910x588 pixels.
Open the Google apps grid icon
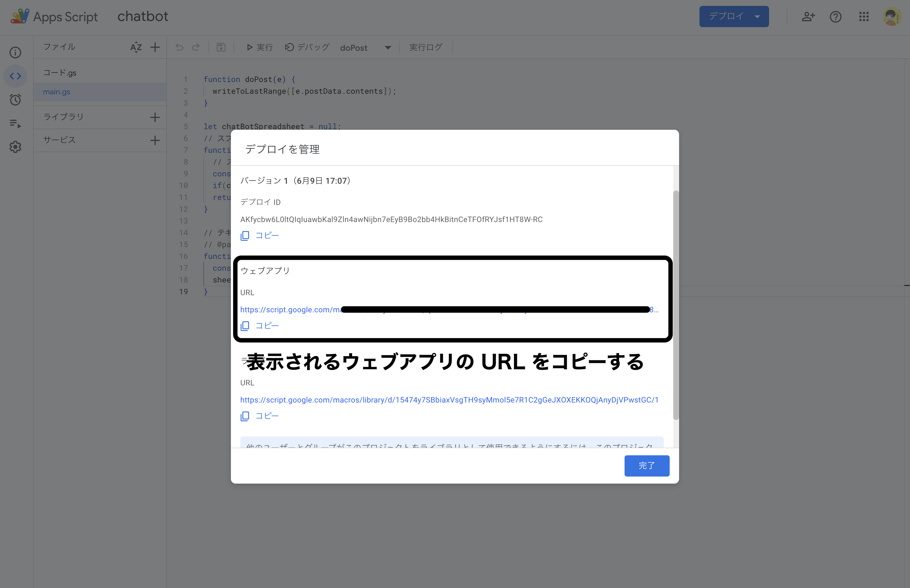pos(864,17)
